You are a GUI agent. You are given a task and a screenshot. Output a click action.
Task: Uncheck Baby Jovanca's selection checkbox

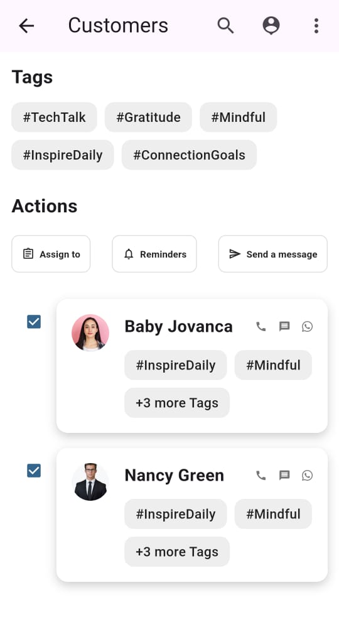pyautogui.click(x=34, y=322)
